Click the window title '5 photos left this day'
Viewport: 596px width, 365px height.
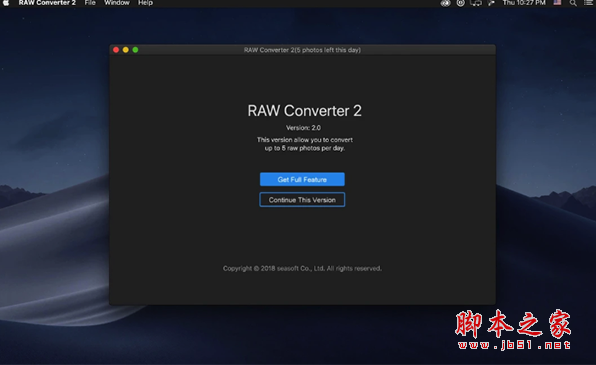click(x=302, y=50)
